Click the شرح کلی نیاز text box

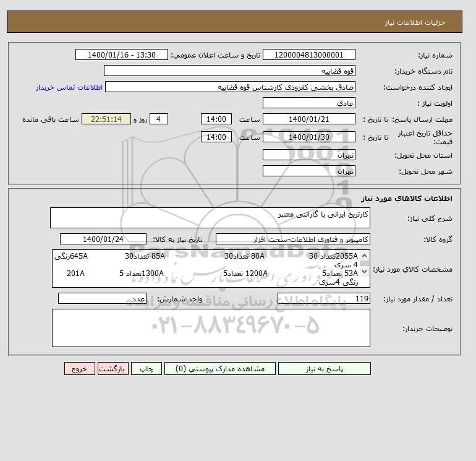(x=210, y=218)
